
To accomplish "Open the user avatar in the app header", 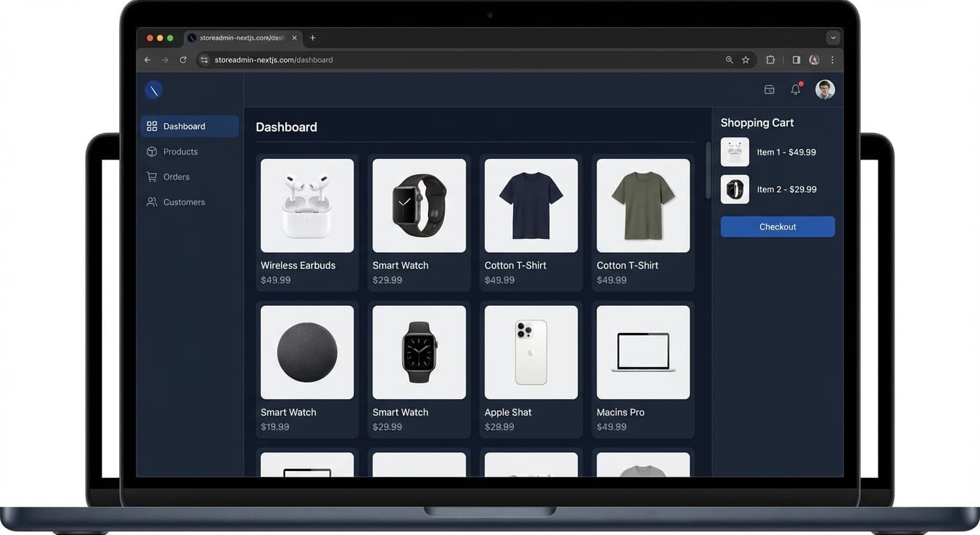I will pos(825,89).
